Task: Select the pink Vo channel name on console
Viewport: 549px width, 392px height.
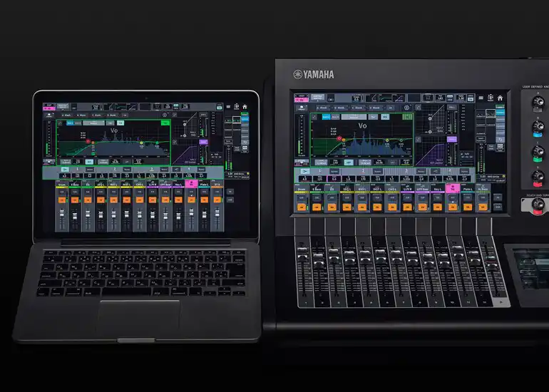Action: pyautogui.click(x=453, y=188)
